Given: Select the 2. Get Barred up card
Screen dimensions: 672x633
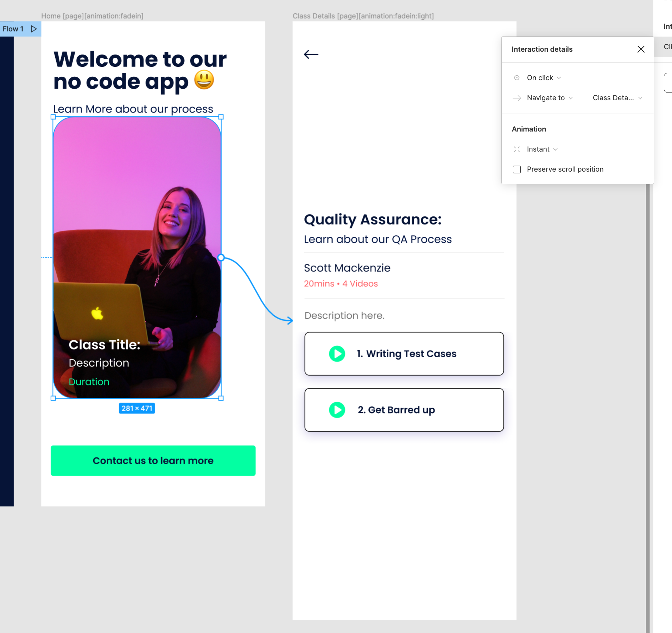Looking at the screenshot, I should (x=404, y=410).
